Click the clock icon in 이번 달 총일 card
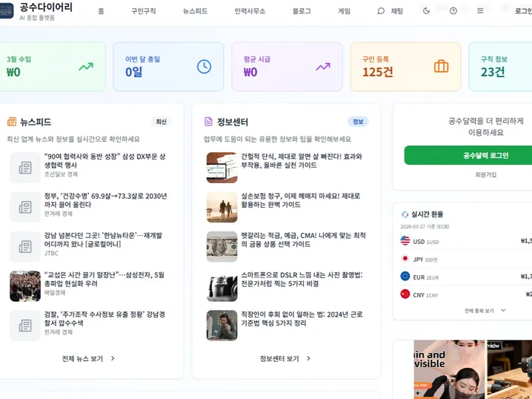Screen dimensions: 532x399 (x=204, y=67)
